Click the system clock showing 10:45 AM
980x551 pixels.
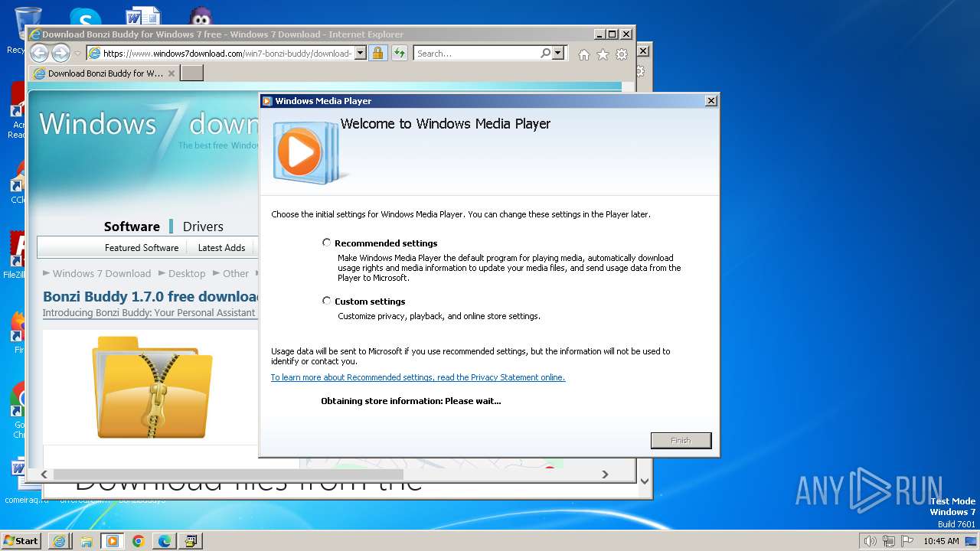(941, 541)
